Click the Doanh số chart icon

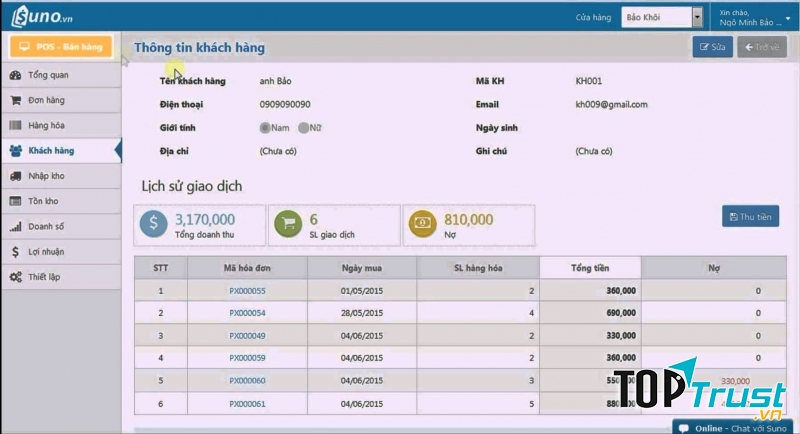(x=16, y=226)
